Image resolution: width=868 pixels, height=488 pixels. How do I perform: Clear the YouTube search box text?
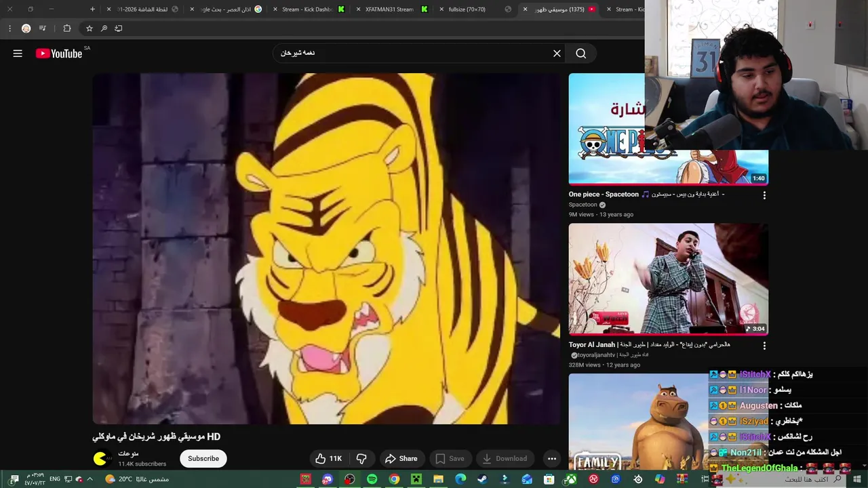[557, 54]
